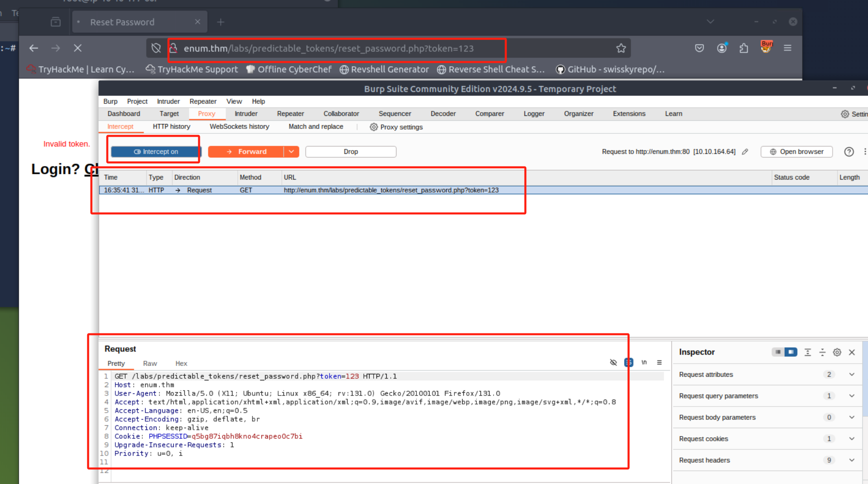868x484 pixels.
Task: Click the Drop button
Action: (350, 152)
